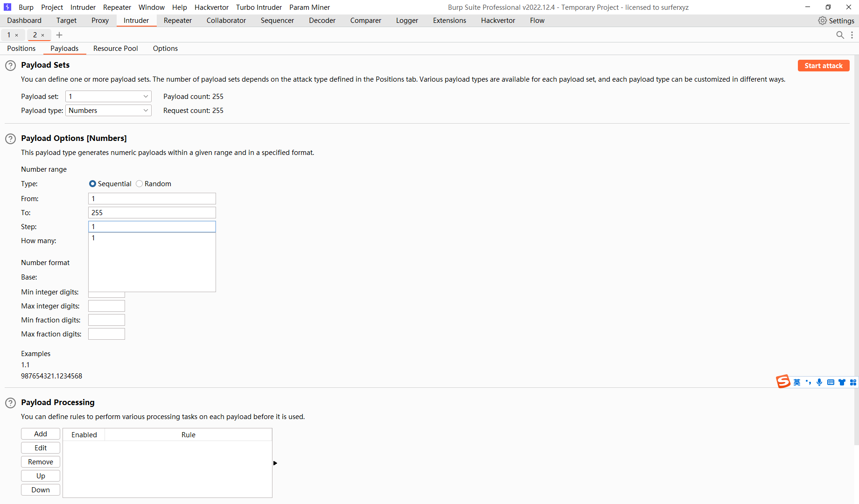Viewport: 859px width, 504px height.
Task: Toggle English input mode 英
Action: coord(796,382)
